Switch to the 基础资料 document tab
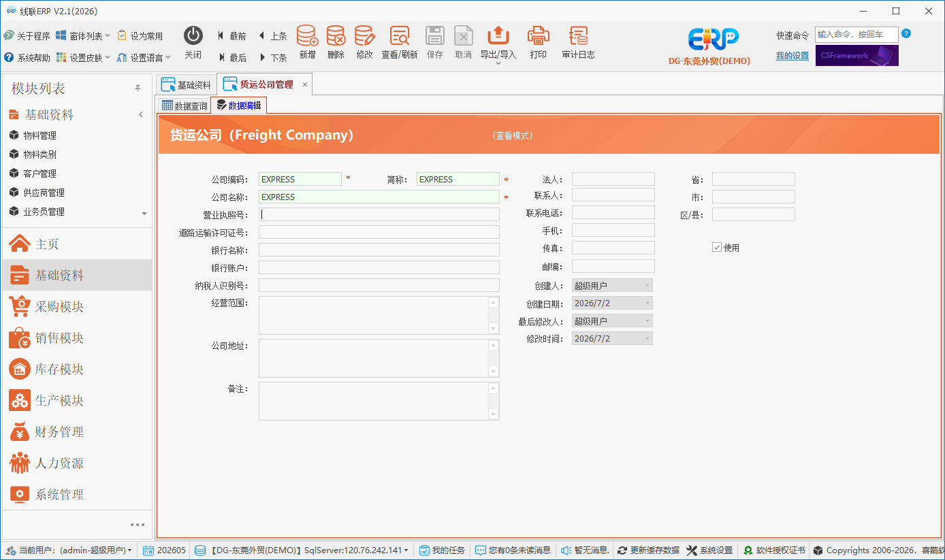The height and width of the screenshot is (560, 945). (x=186, y=85)
